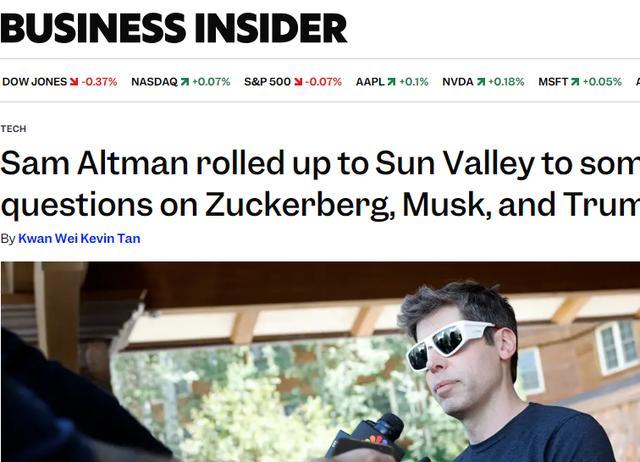The height and width of the screenshot is (462, 640).
Task: Click the Business Insider logo
Action: [173, 27]
